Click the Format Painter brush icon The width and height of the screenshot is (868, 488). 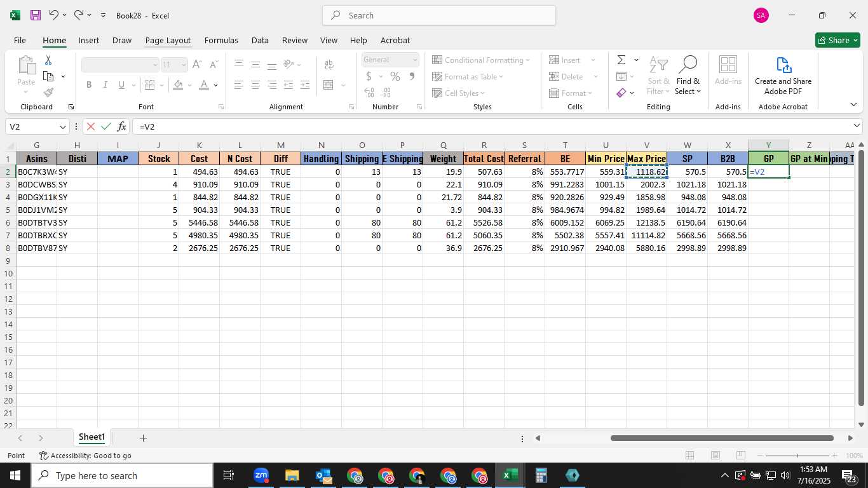coord(48,93)
